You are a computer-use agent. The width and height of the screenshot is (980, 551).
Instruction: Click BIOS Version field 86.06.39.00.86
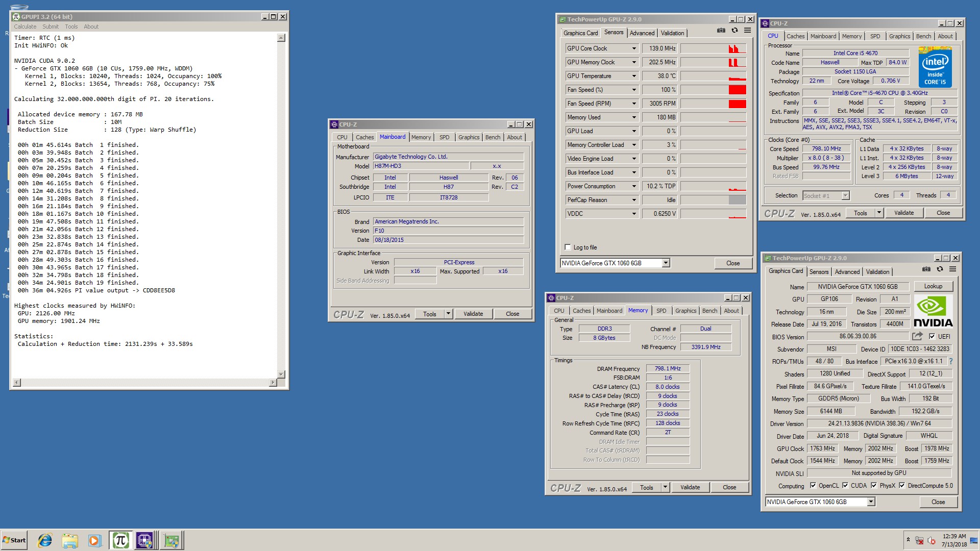pyautogui.click(x=858, y=336)
